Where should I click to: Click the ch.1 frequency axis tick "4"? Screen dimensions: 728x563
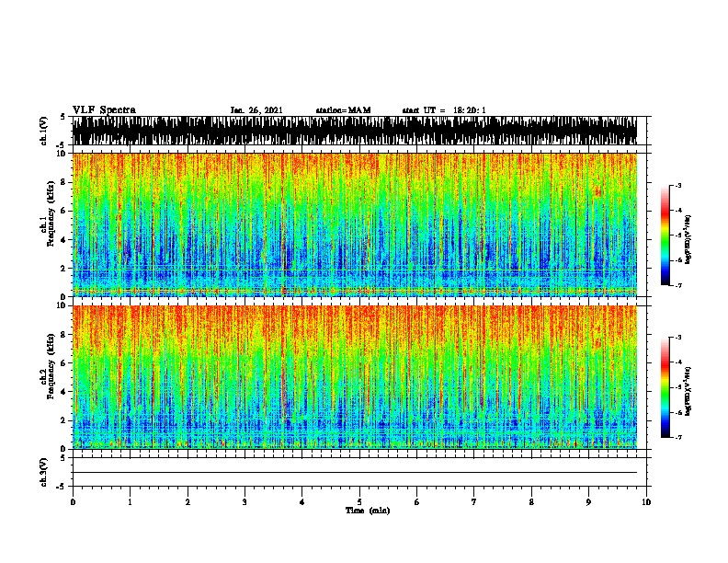[x=63, y=240]
